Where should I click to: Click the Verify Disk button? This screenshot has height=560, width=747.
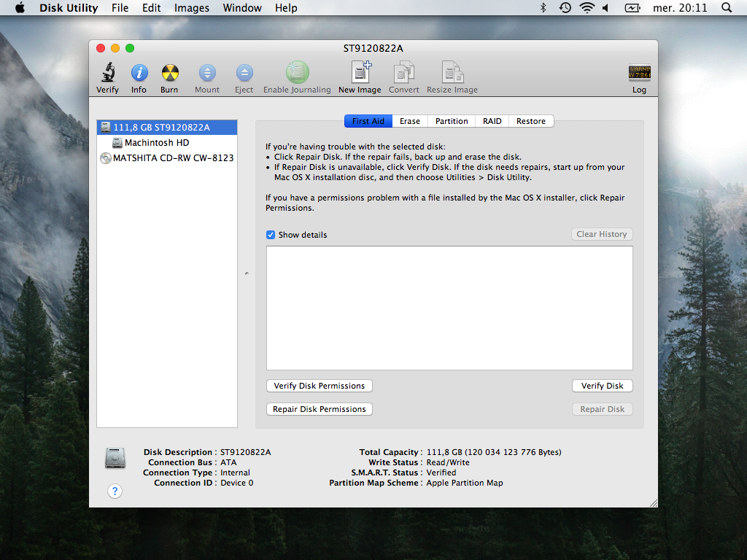click(602, 386)
